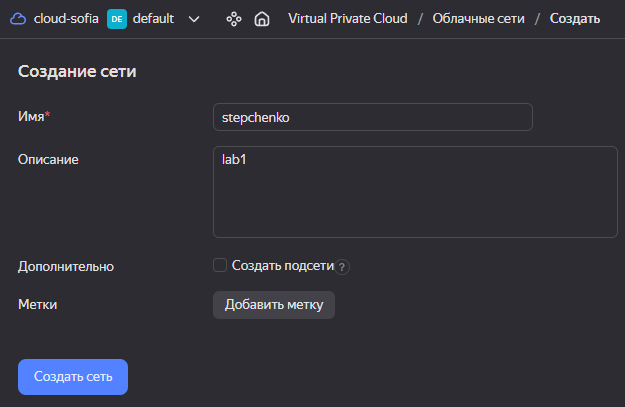625x407 pixels.
Task: Open the all services icon
Action: click(234, 19)
